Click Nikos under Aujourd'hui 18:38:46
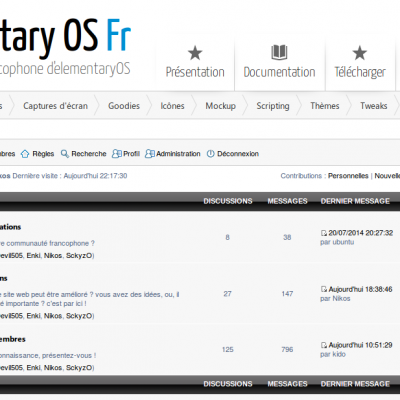Viewport: 400px width, 400px height. pyautogui.click(x=341, y=298)
